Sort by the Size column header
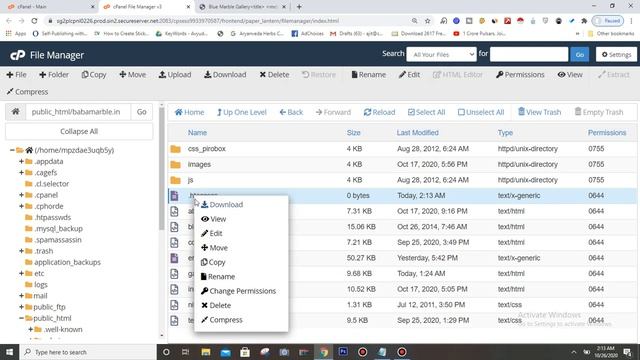 [x=353, y=133]
